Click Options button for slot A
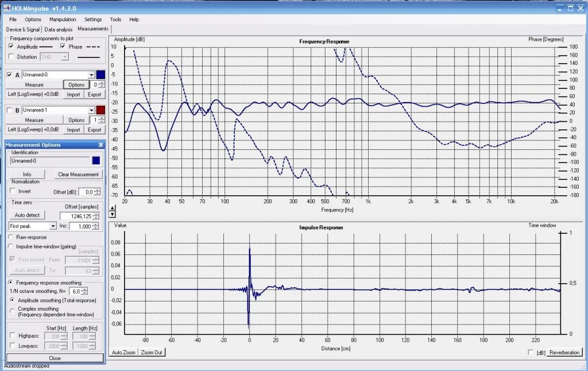 point(76,85)
